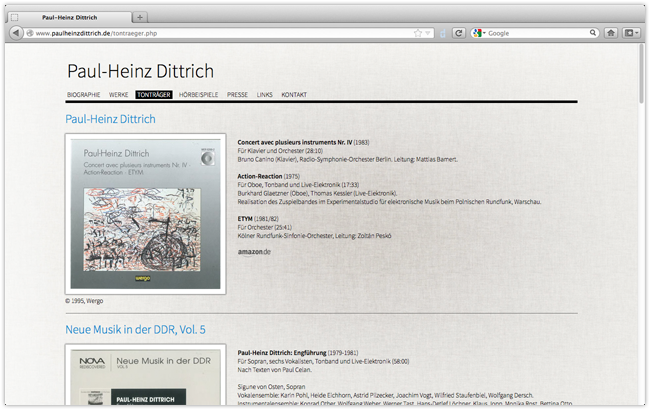
Task: Click the blue d icon beside the address bar
Action: (x=443, y=34)
